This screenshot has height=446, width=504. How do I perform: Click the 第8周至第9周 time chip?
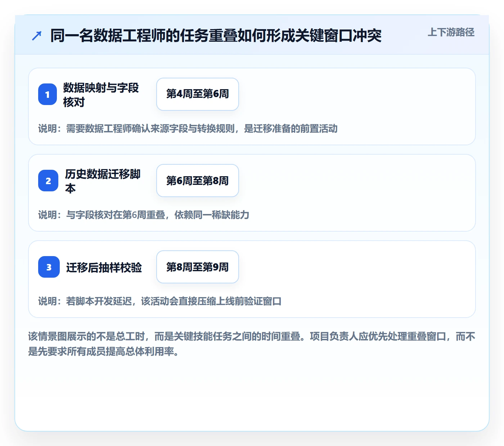point(198,267)
